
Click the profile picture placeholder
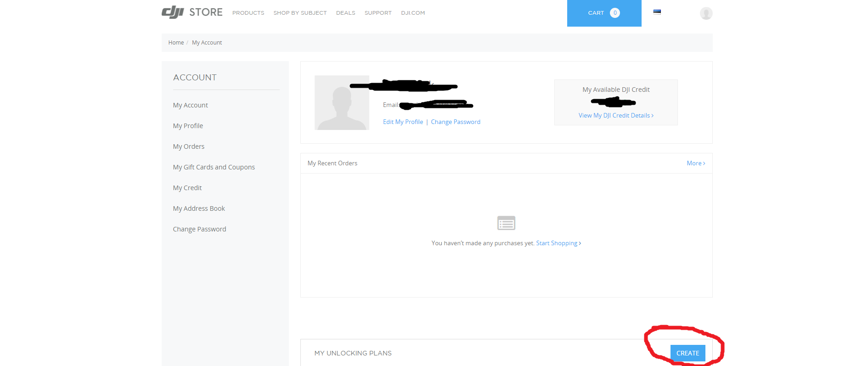pos(342,102)
